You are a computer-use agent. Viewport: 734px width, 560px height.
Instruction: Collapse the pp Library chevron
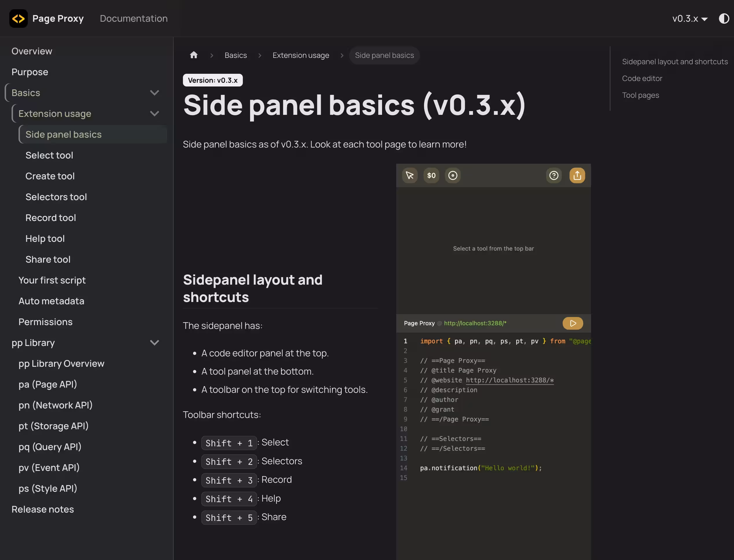pyautogui.click(x=154, y=343)
